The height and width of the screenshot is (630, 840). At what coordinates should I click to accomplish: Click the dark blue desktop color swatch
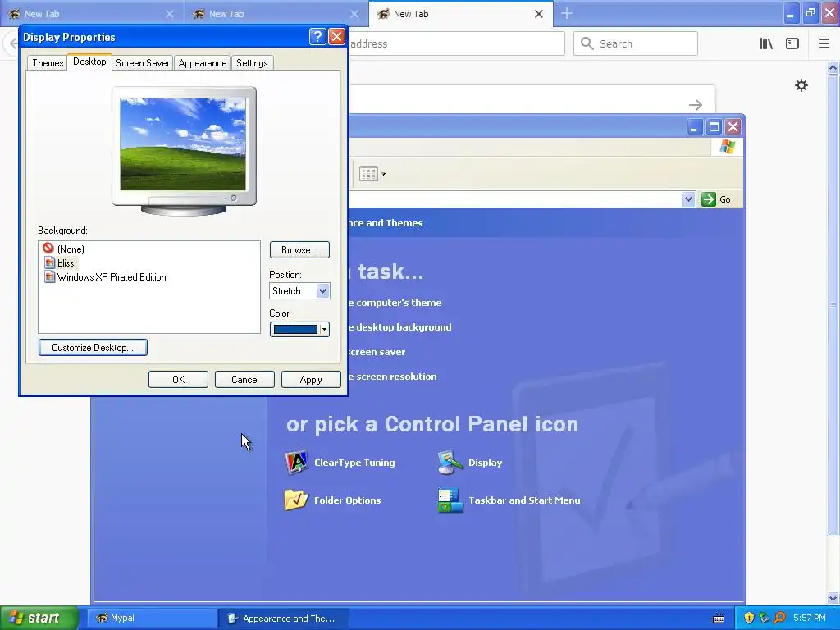coord(295,330)
